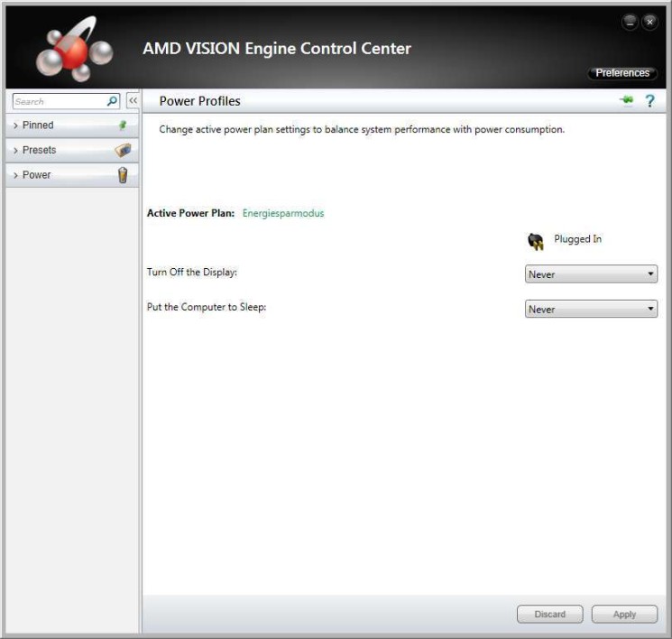This screenshot has width=672, height=639.
Task: Click the Presets camera icon
Action: click(123, 150)
